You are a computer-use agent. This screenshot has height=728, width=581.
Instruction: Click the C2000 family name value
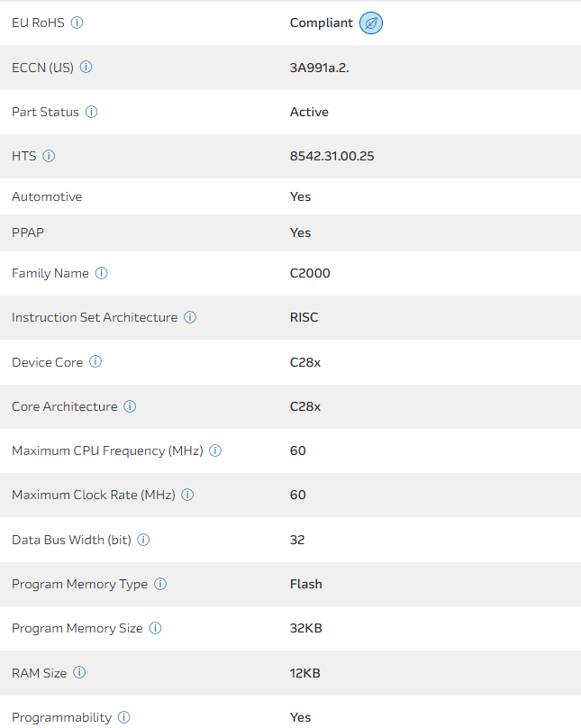[310, 273]
